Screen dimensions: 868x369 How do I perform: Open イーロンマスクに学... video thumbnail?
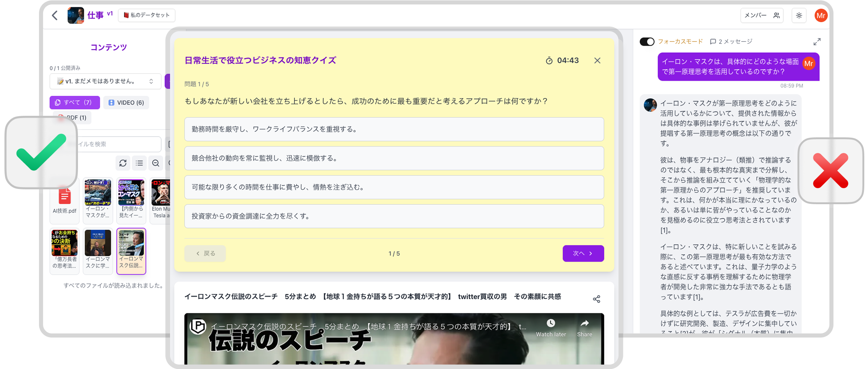click(x=98, y=251)
